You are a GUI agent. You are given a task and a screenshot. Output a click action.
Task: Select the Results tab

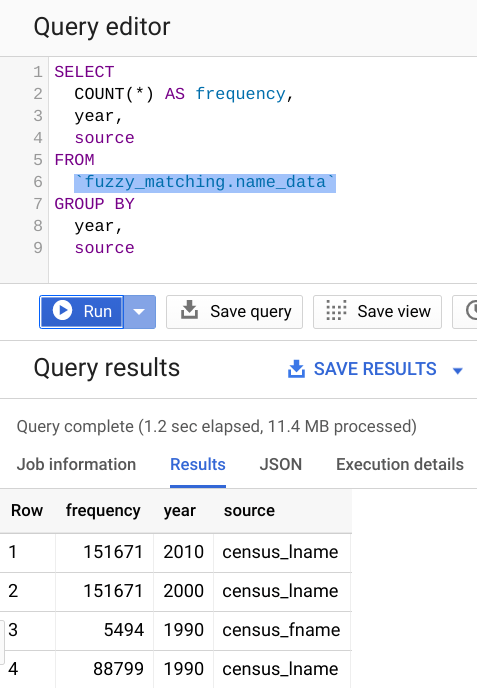click(198, 464)
